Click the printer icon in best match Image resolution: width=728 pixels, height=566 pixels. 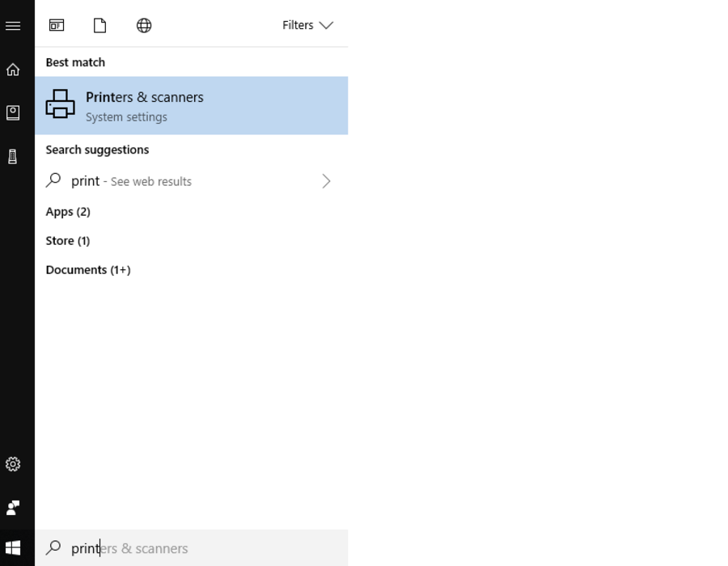pos(61,104)
